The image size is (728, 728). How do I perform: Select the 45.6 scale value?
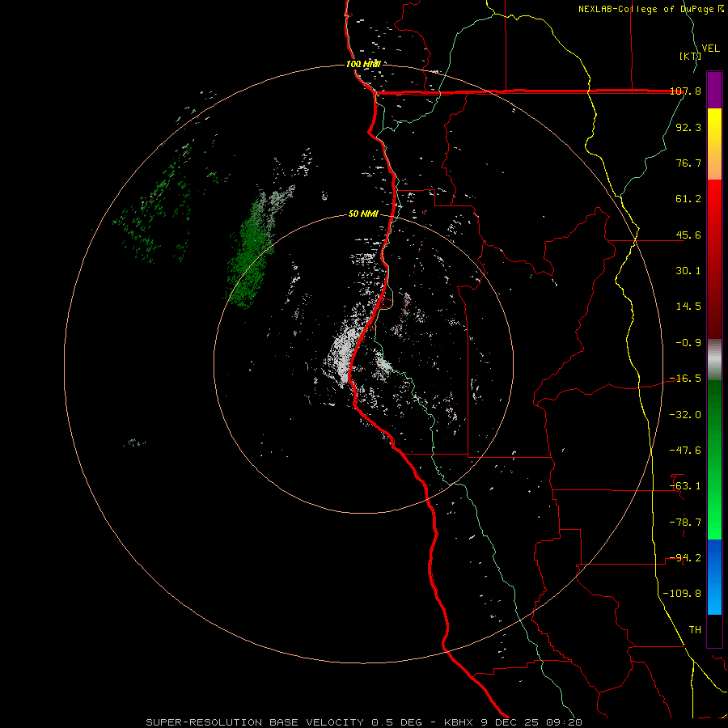point(688,235)
